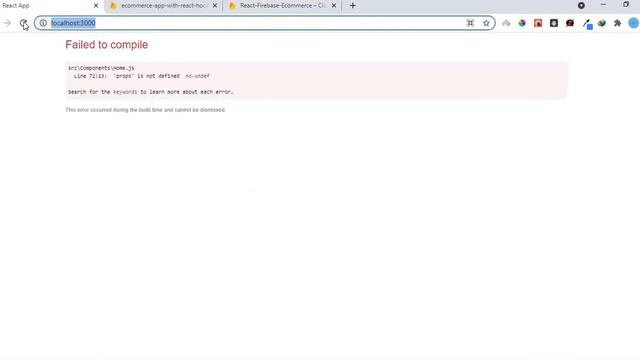Restore down the browser window
Screen dimensions: 640x360
(626, 5)
